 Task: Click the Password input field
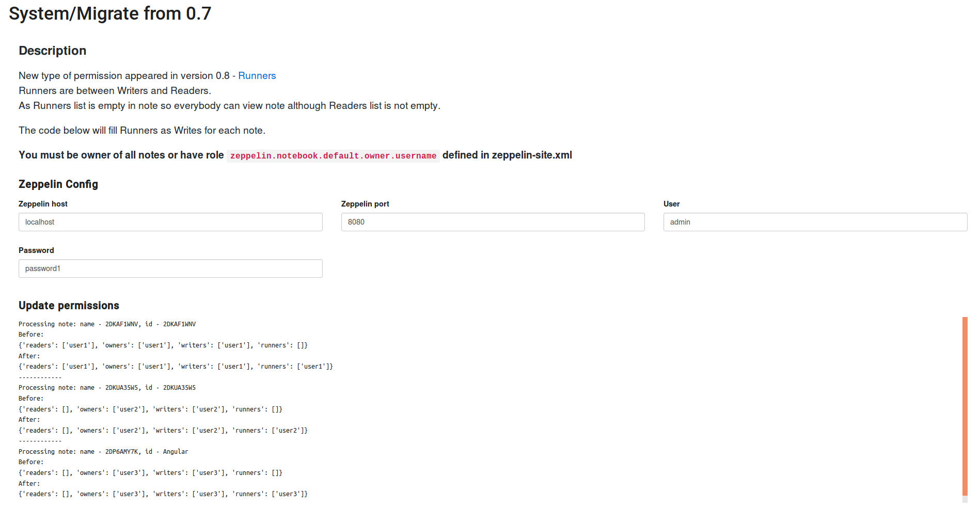[170, 268]
